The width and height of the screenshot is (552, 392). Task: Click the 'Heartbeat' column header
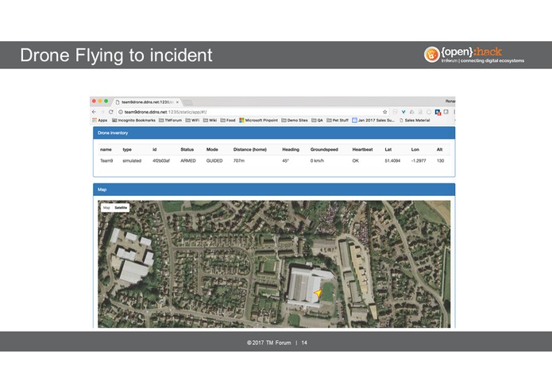click(363, 149)
